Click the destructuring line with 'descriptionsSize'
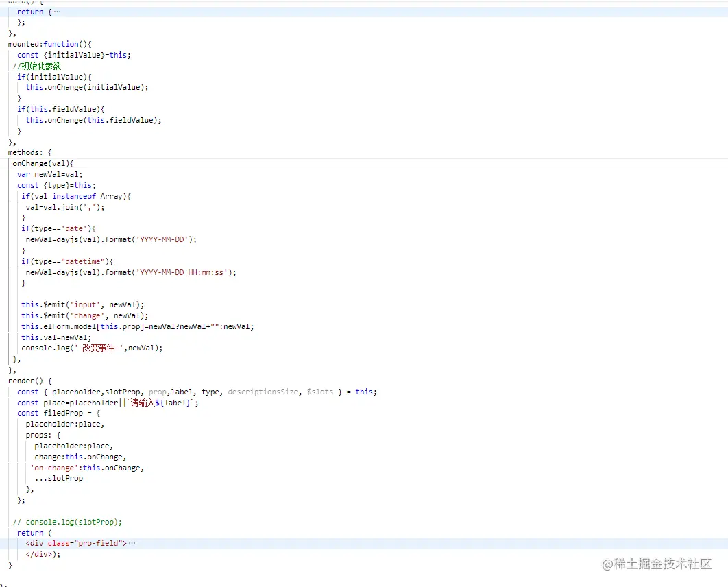728x587 pixels. [x=197, y=392]
